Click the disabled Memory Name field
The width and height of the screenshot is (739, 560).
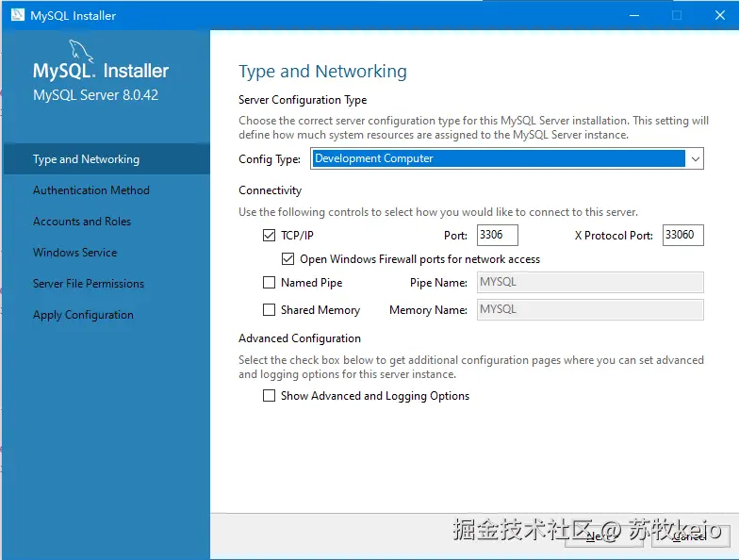pyautogui.click(x=590, y=309)
